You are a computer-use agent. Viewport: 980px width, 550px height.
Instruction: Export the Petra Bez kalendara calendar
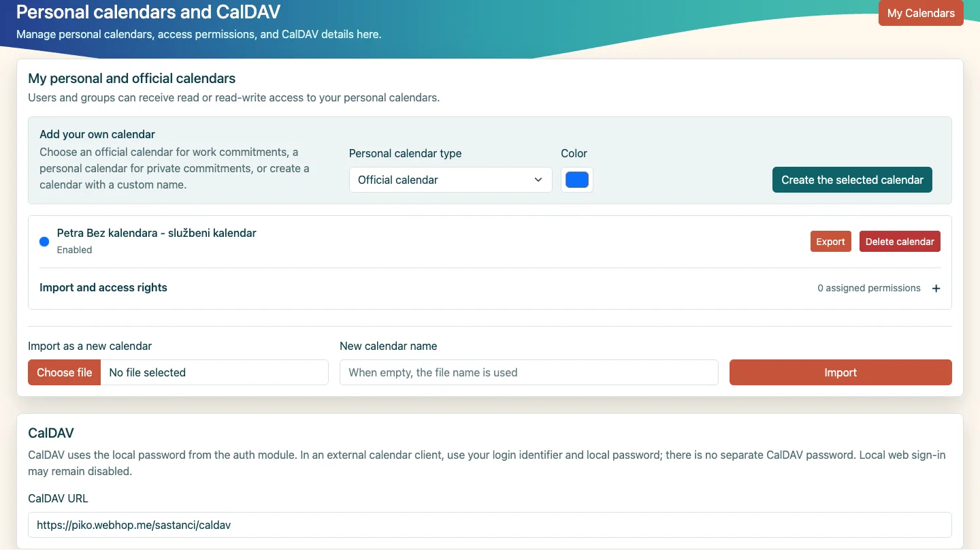tap(830, 242)
